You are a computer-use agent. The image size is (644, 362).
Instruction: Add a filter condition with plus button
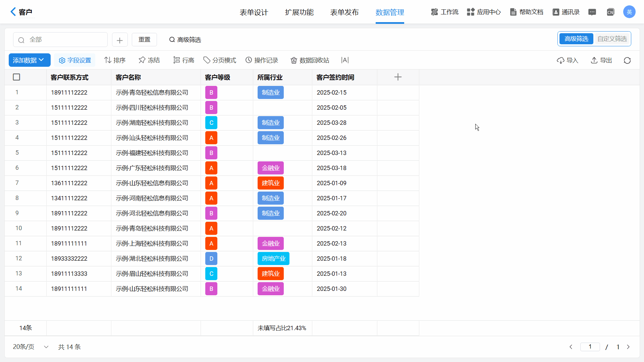pyautogui.click(x=120, y=40)
